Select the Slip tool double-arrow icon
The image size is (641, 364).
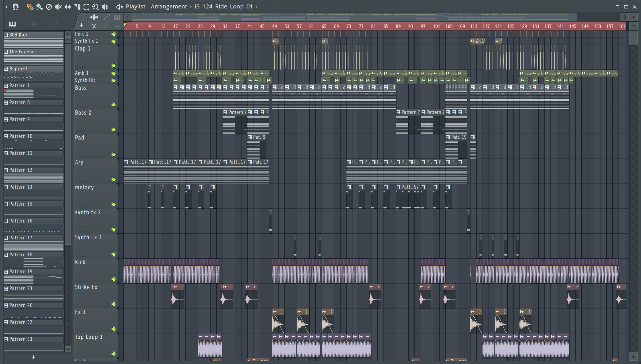[67, 7]
